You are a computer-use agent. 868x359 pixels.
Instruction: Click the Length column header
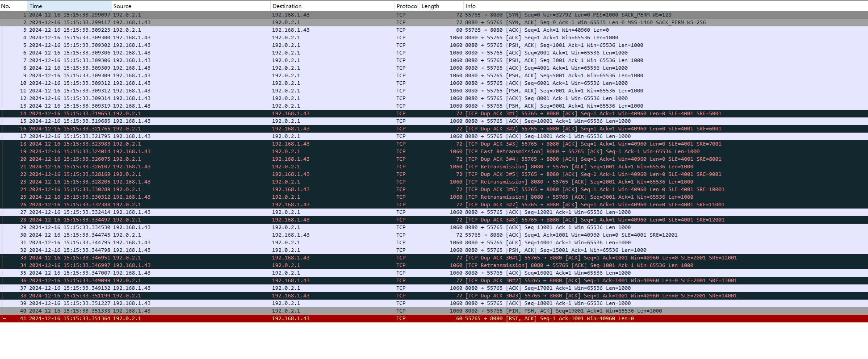point(441,6)
